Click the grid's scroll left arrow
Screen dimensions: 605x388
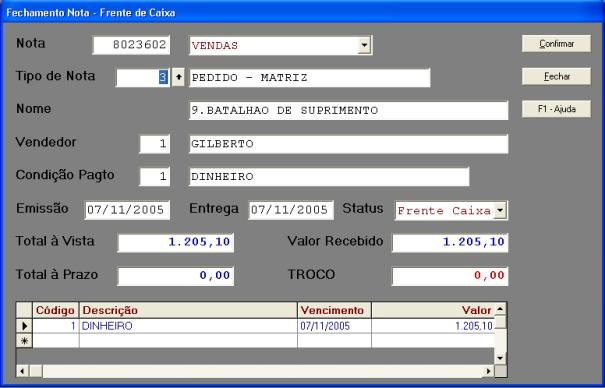[22, 371]
